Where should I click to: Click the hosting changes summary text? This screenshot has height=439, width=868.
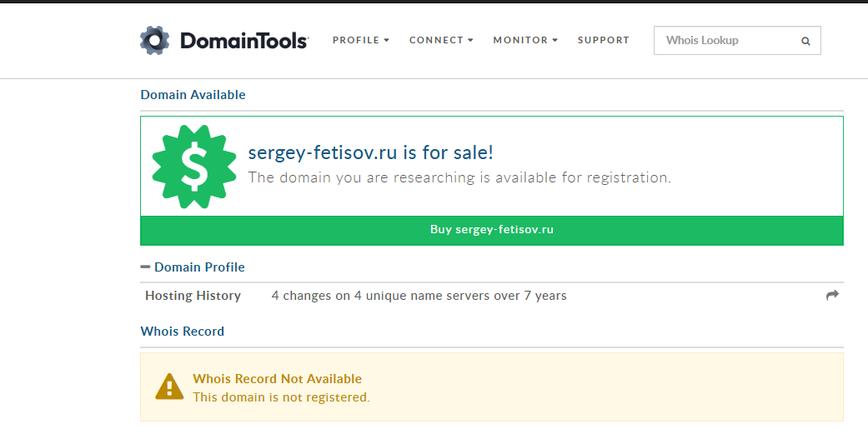tap(419, 296)
